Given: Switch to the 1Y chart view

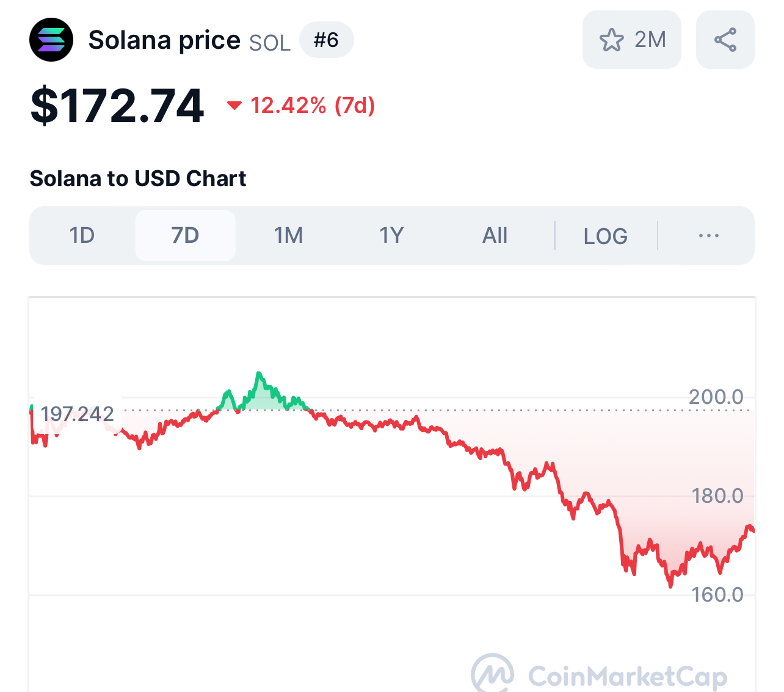Looking at the screenshot, I should [x=391, y=236].
